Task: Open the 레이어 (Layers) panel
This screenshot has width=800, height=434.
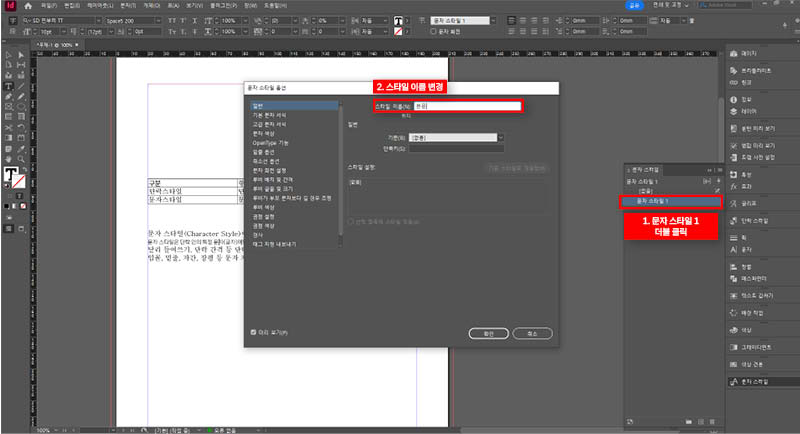Action: [x=745, y=111]
